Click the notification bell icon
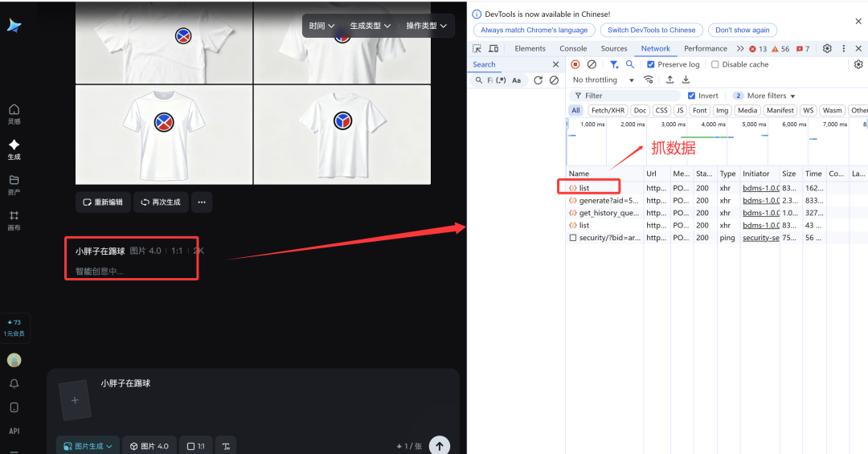This screenshot has width=868, height=454. (14, 383)
